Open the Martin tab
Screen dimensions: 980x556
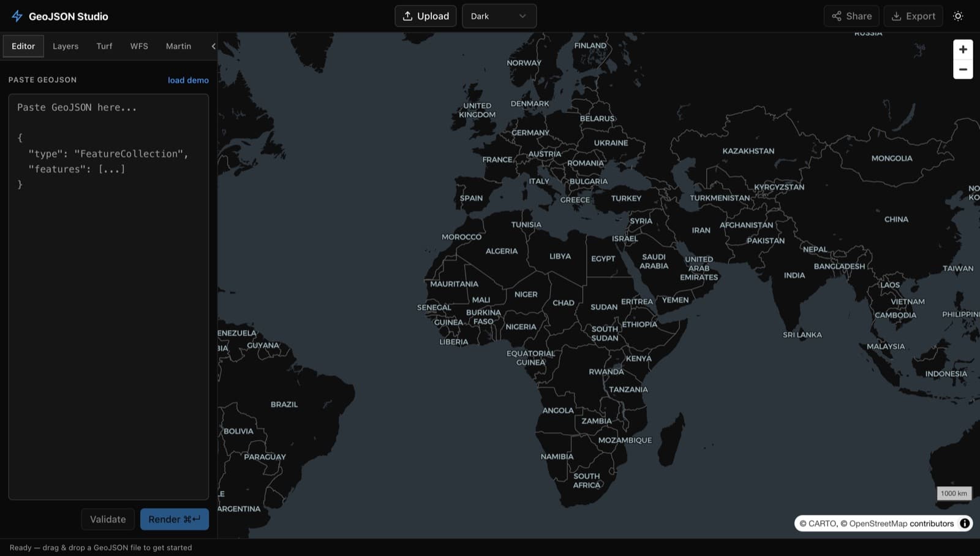[x=178, y=46]
